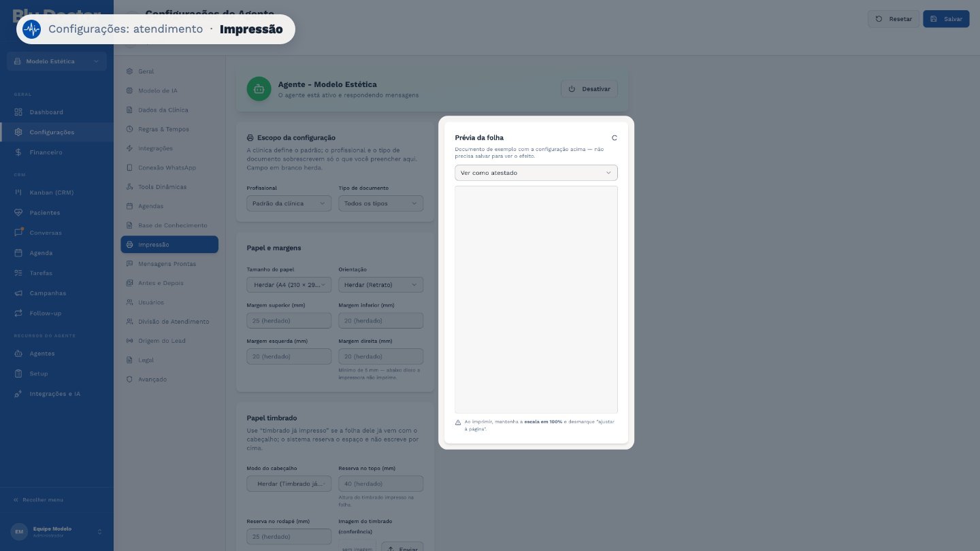Screen dimensions: 980x551
Task: Open the Antes e Depois section
Action: coord(169,283)
